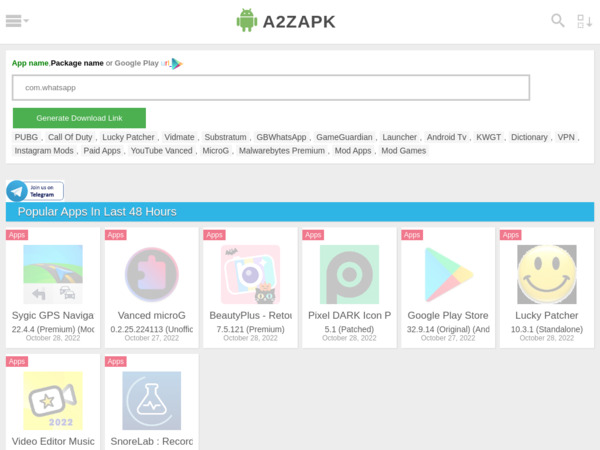Click the Lucky Patcher card title

pos(547,316)
